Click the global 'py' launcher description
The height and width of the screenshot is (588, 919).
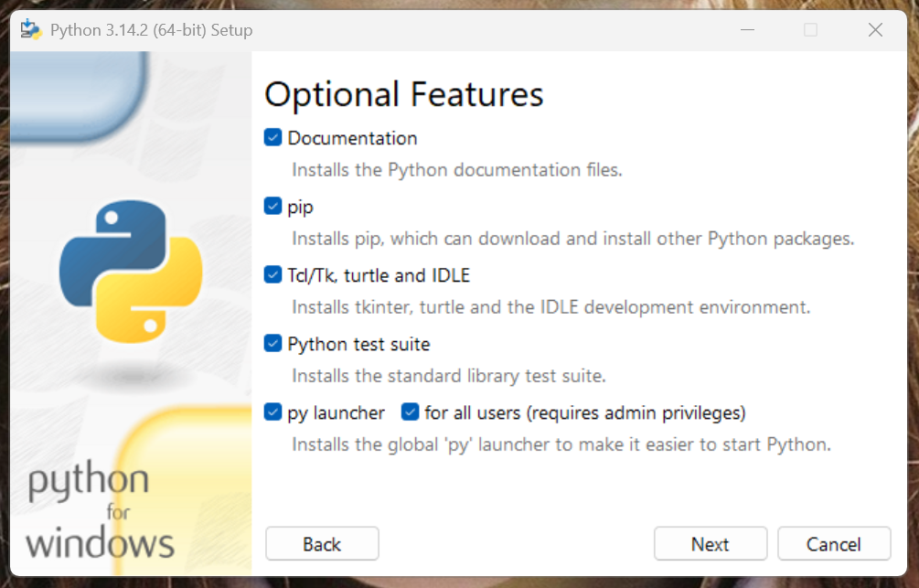561,444
